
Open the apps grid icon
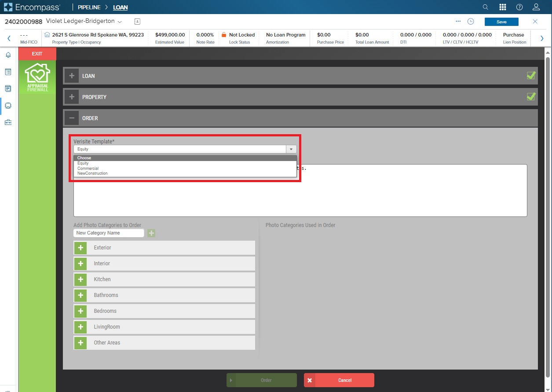click(503, 7)
